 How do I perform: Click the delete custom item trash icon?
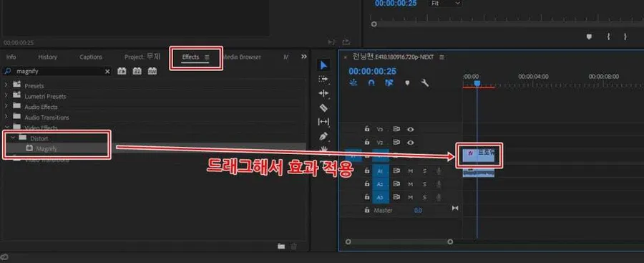[x=293, y=246]
